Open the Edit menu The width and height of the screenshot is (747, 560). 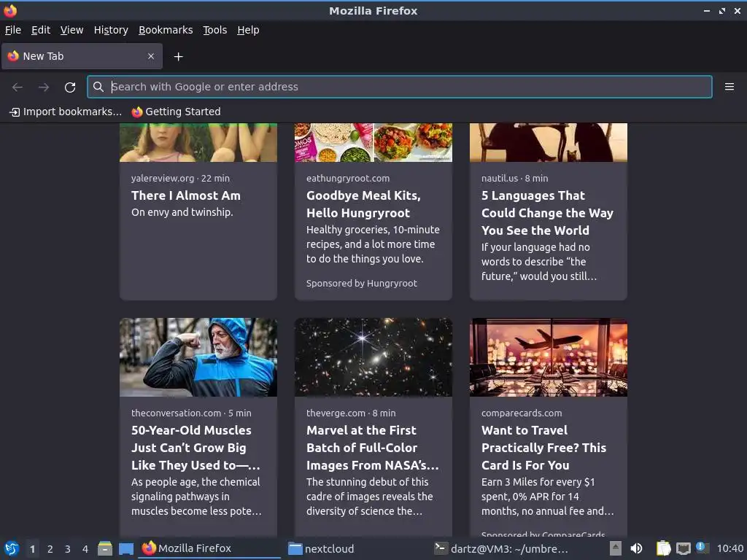point(41,30)
